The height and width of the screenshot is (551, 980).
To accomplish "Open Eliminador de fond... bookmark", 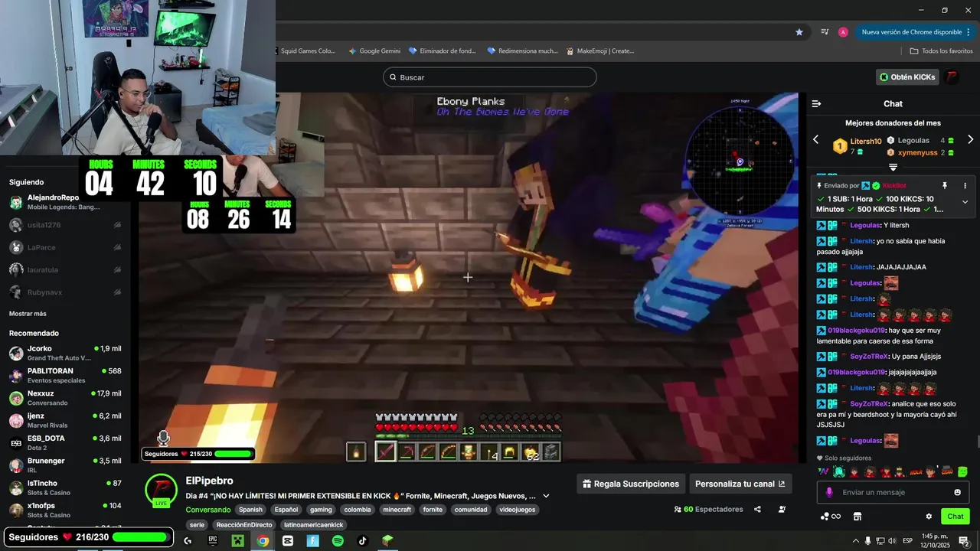I will (443, 51).
